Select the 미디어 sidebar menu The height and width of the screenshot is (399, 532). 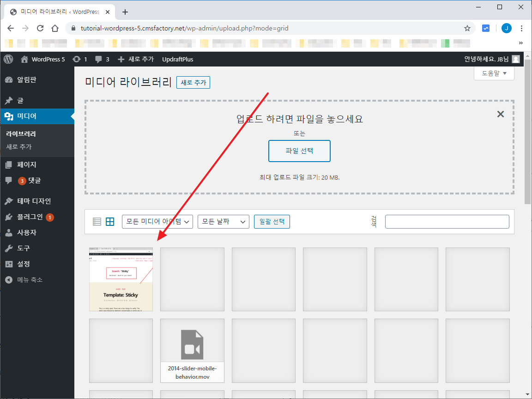(x=37, y=116)
